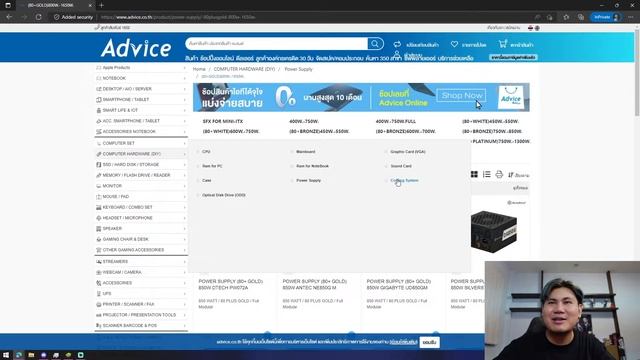The height and width of the screenshot is (360, 640).
Task: Open the 850W OTECH PW072A product title
Action: tap(231, 284)
